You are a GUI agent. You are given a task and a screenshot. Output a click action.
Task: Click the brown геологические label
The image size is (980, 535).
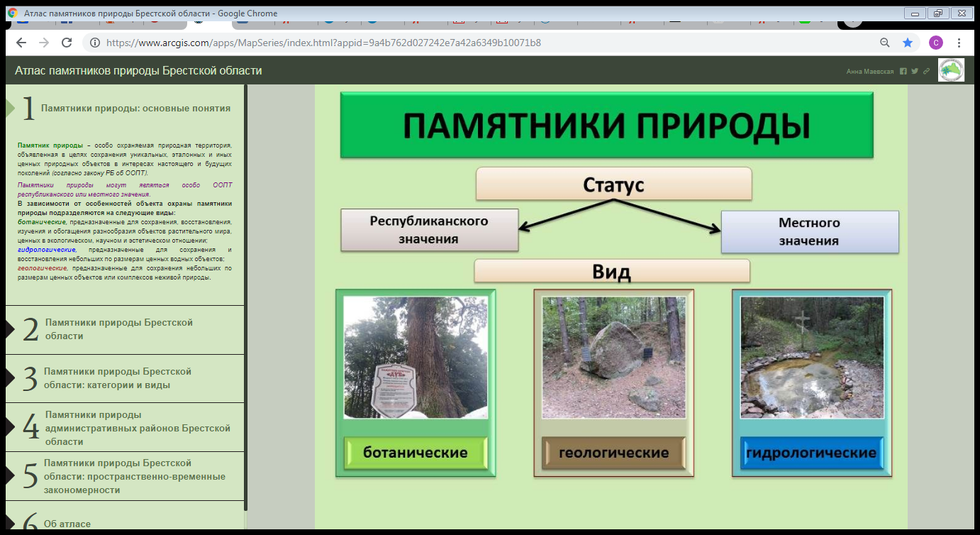tap(613, 453)
